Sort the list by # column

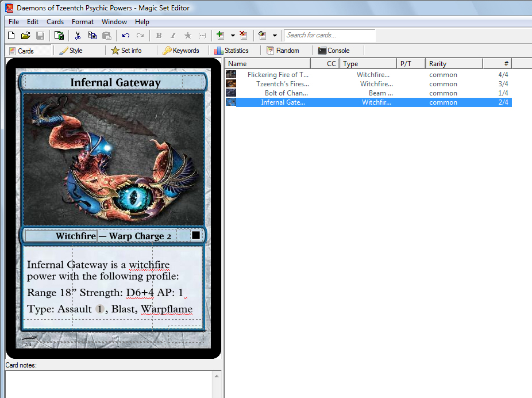click(x=497, y=63)
